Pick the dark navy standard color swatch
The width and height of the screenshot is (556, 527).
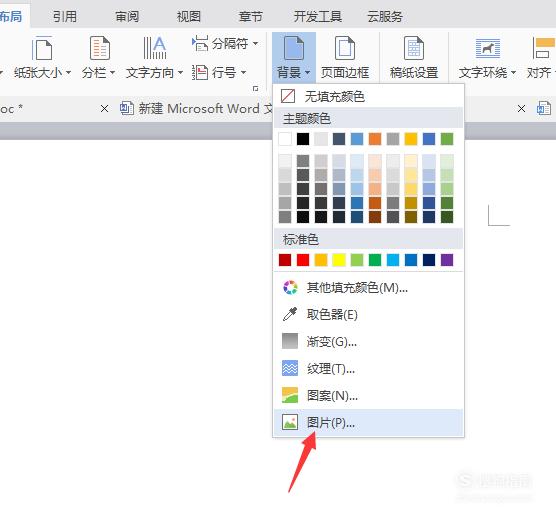click(x=429, y=260)
